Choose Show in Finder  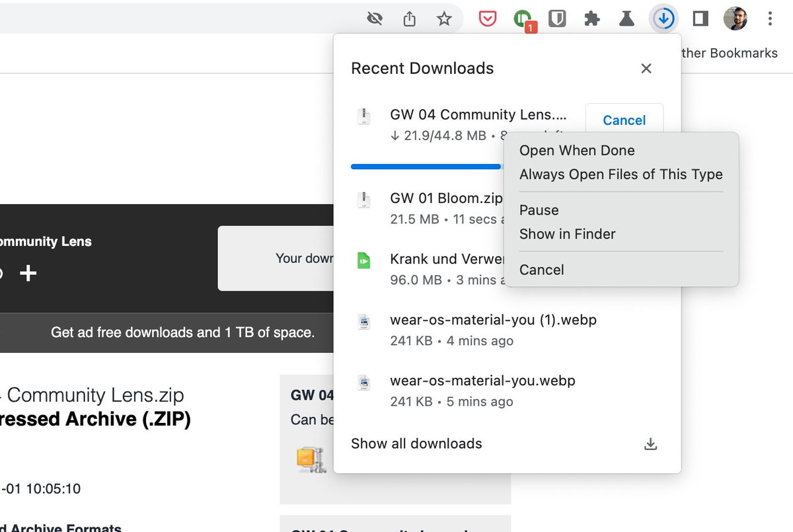[567, 234]
